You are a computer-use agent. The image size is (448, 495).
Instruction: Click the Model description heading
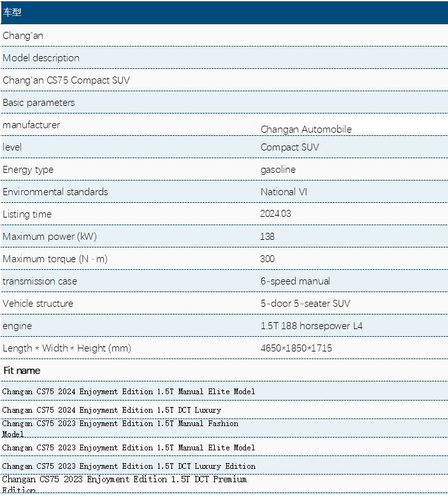41,58
